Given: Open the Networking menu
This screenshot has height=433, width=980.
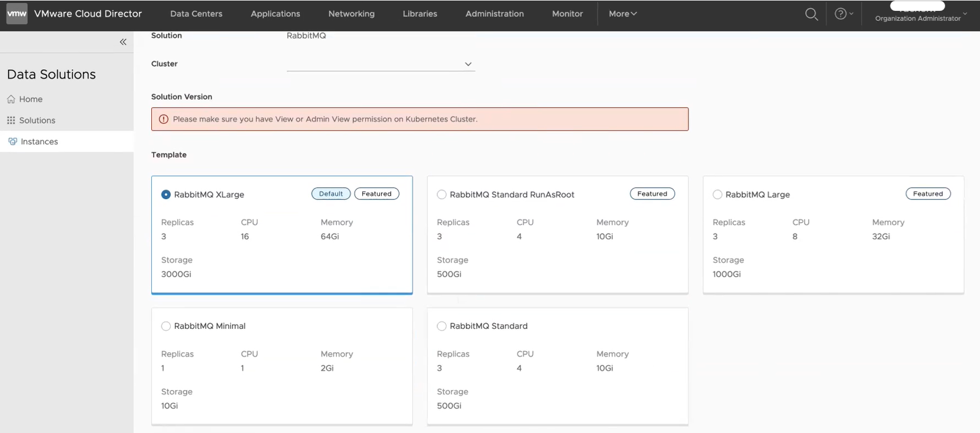Looking at the screenshot, I should click(x=351, y=14).
